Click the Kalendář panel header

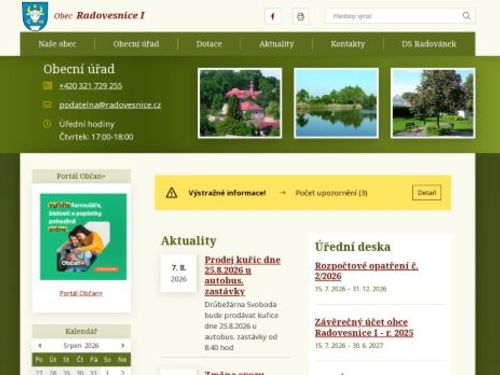pyautogui.click(x=81, y=331)
